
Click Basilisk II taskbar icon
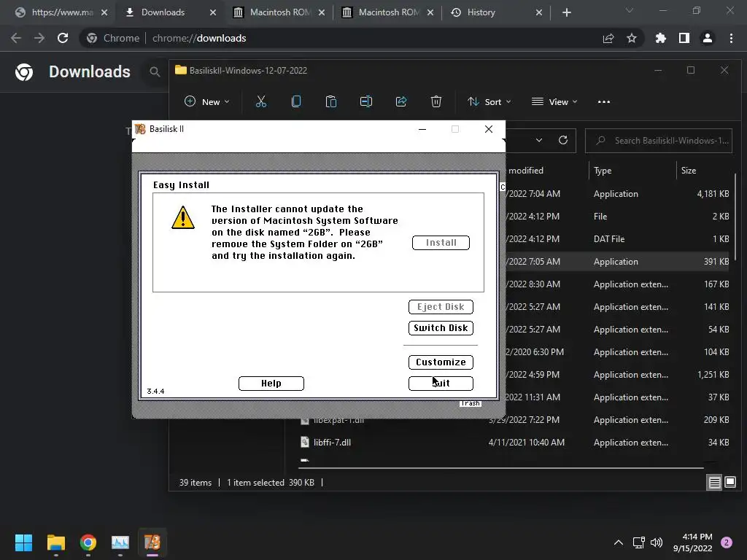coord(152,542)
